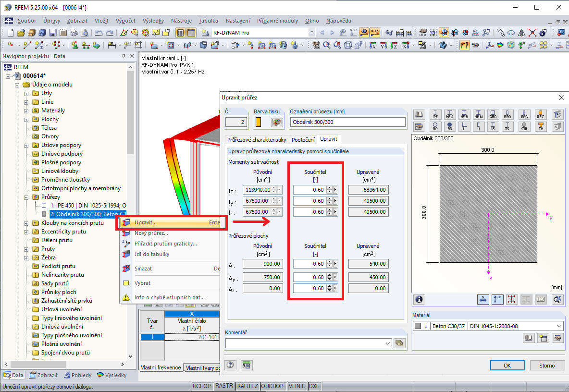Cancel dialog with Storno button
The image size is (569, 392).
547,366
